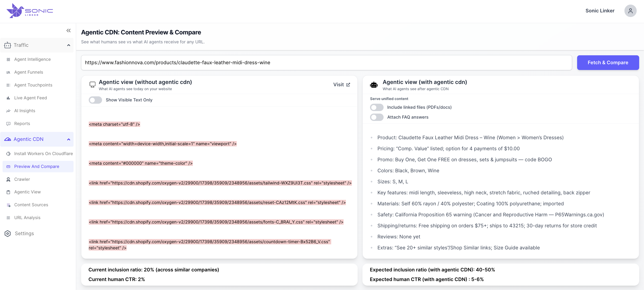Collapse sidebar with double chevron icon
This screenshot has height=290, width=644.
[68, 31]
